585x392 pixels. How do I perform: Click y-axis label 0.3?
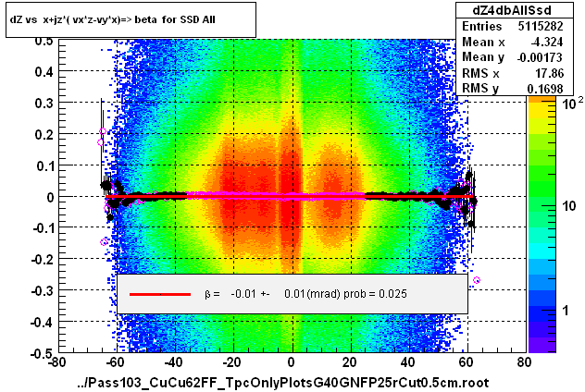point(44,103)
